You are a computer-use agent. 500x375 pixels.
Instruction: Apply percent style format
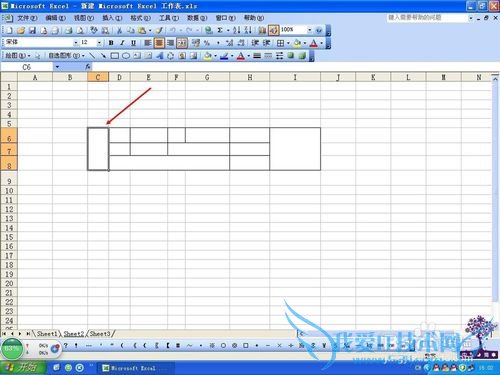click(207, 43)
